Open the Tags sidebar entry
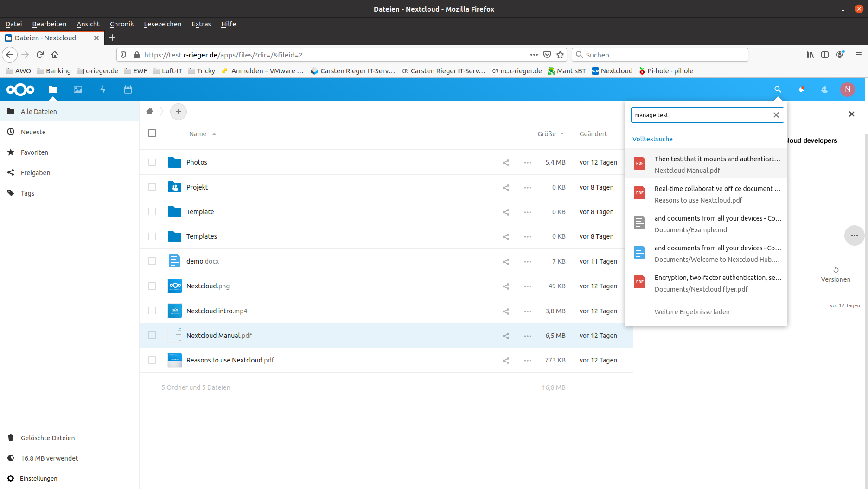The height and width of the screenshot is (489, 868). [70, 193]
